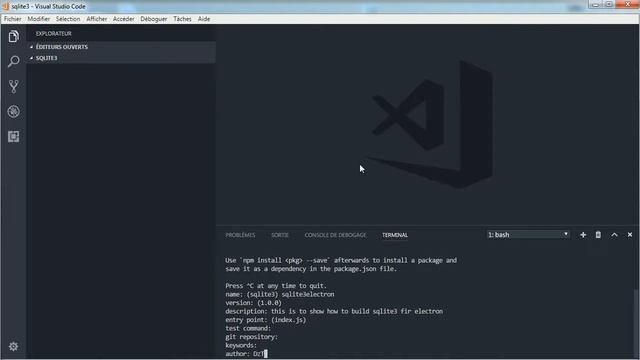Click the VS Code window title icon

(6, 6)
